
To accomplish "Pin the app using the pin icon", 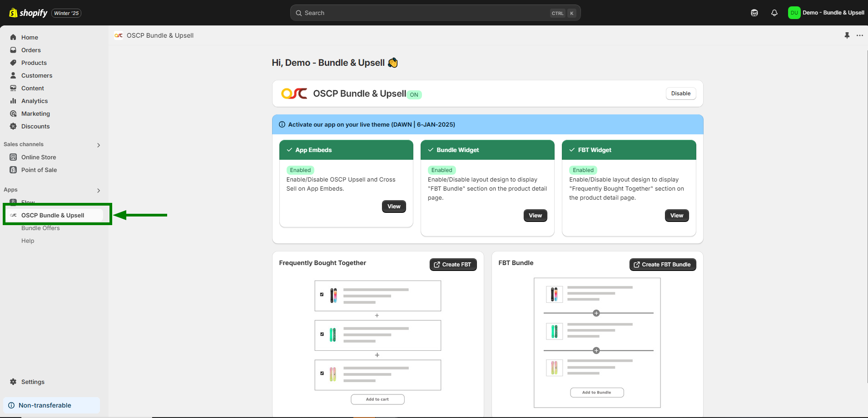I will [x=847, y=35].
